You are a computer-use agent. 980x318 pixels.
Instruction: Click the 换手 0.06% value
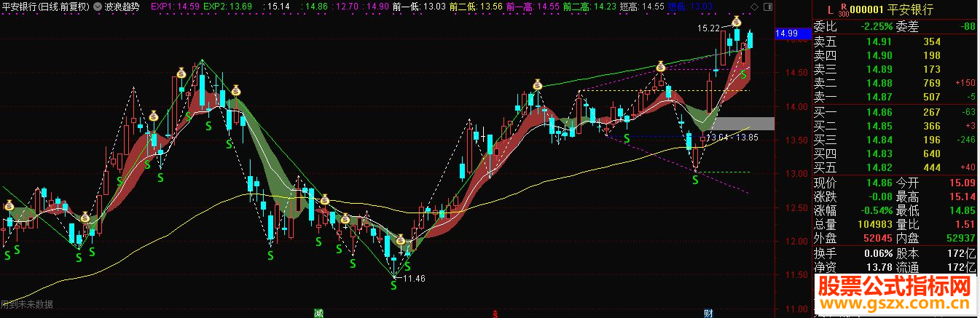coord(877,254)
